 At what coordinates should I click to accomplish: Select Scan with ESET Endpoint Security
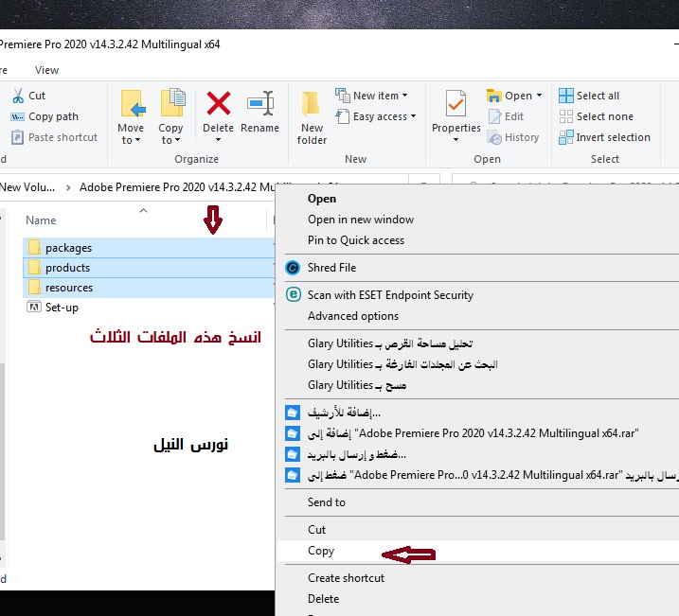390,295
